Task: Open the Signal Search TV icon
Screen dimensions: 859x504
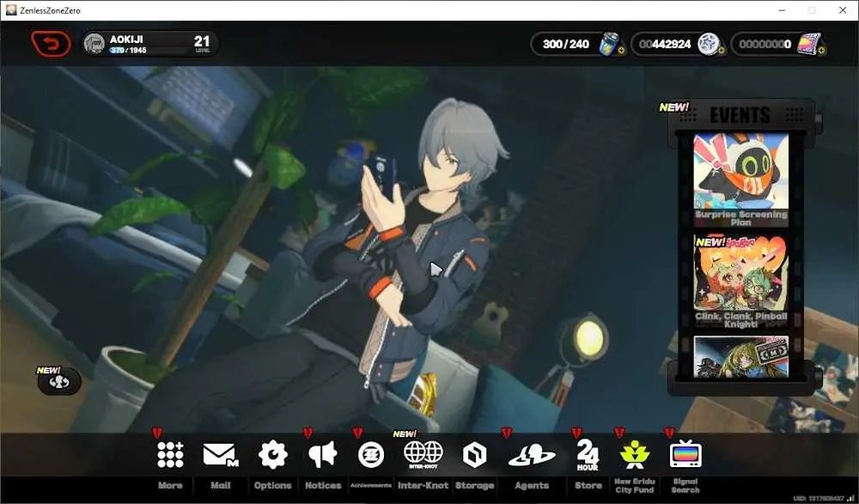Action: tap(685, 454)
